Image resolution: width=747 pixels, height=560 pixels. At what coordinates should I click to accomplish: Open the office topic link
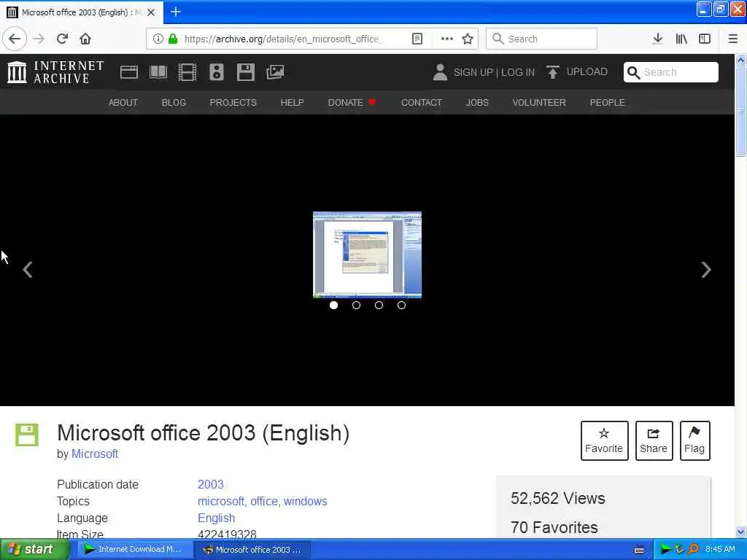click(x=264, y=502)
